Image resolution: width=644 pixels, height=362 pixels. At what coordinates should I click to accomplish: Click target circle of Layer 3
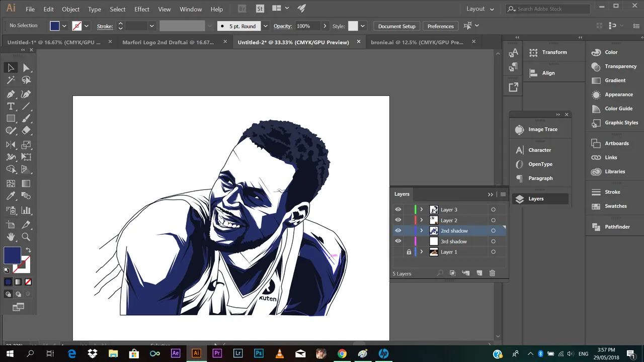click(x=493, y=210)
